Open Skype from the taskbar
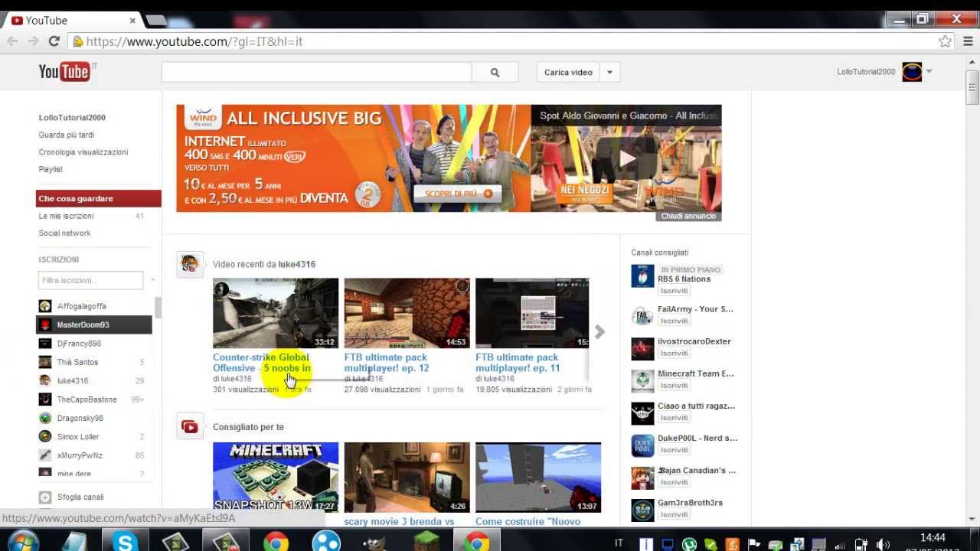 click(125, 542)
